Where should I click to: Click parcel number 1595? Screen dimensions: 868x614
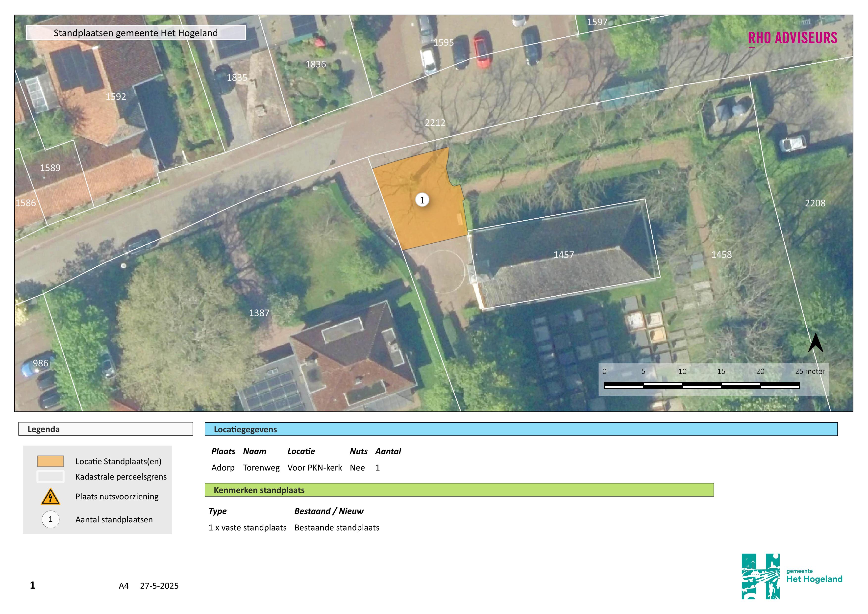click(x=444, y=42)
